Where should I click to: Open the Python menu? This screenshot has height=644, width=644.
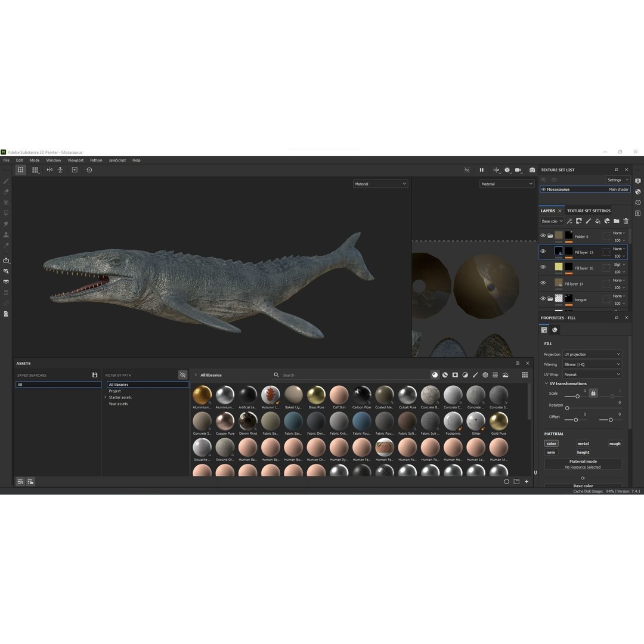[96, 160]
